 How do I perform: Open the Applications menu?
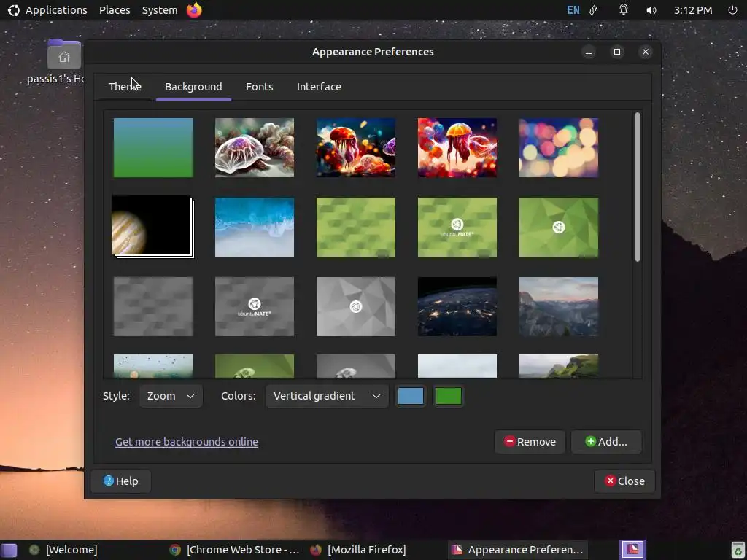56,10
